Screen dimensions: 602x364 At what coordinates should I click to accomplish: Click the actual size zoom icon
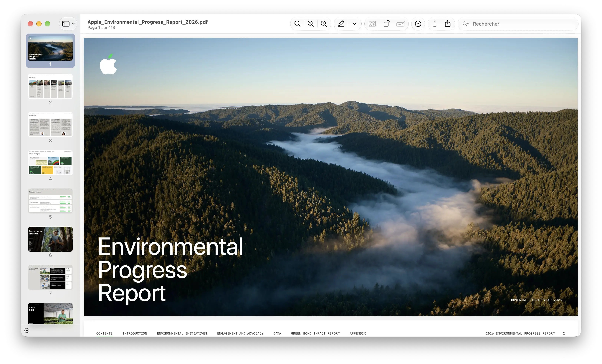click(x=310, y=24)
